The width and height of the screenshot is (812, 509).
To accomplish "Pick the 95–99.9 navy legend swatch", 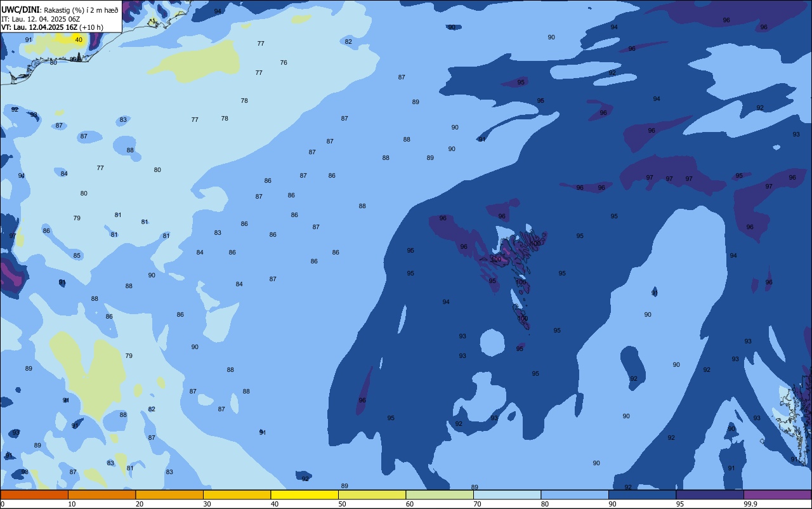I will [x=710, y=494].
